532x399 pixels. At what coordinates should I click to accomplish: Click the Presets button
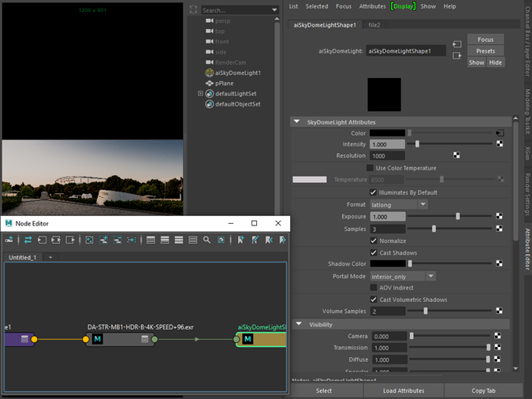[x=485, y=51]
